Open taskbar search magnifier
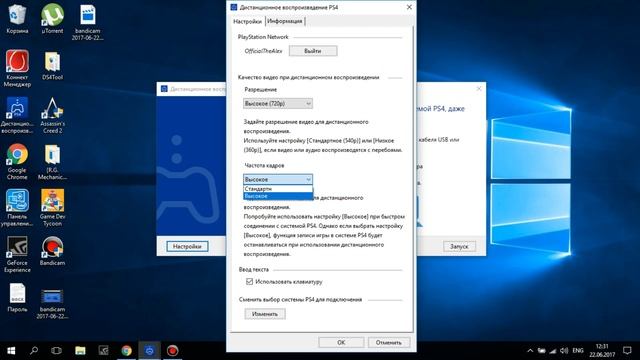The height and width of the screenshot is (360, 640). [x=34, y=350]
